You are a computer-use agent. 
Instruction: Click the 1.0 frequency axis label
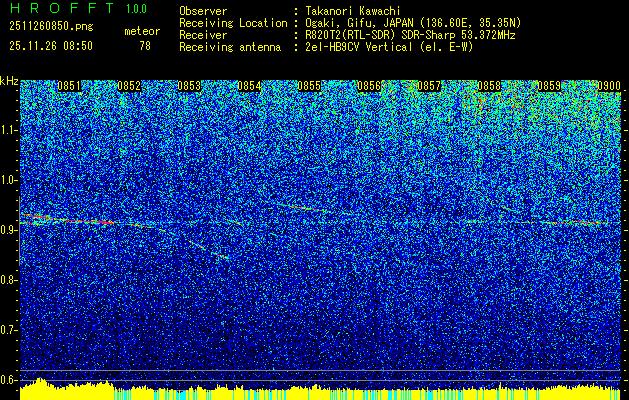coord(8,180)
